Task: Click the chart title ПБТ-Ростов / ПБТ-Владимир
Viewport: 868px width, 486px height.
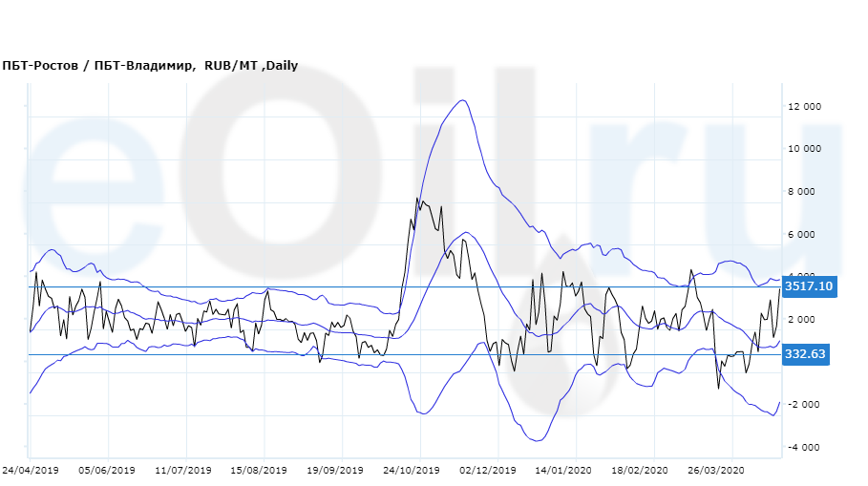Action: pos(150,66)
